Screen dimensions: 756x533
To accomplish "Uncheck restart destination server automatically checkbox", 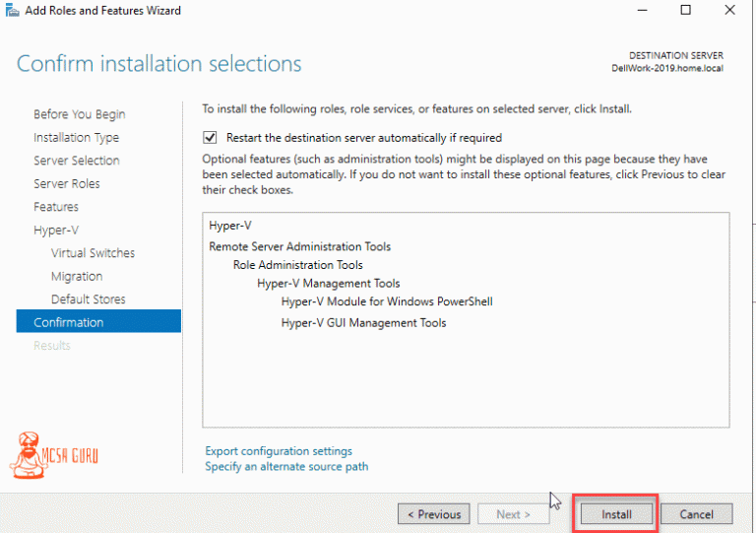I will point(210,138).
